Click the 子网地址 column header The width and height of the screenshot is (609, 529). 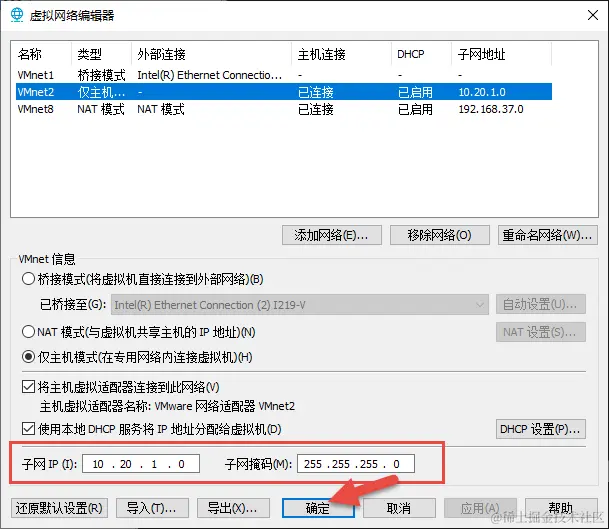[502, 54]
